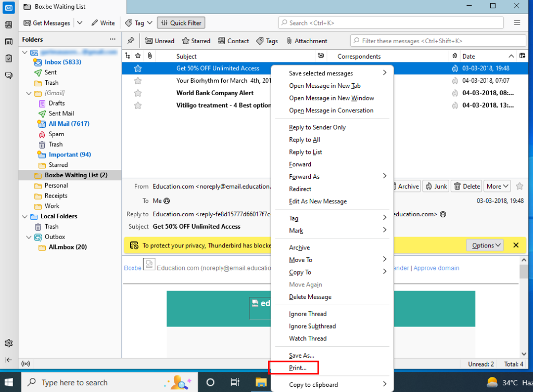Open Windows Start menu
The height and width of the screenshot is (392, 533).
click(x=9, y=383)
